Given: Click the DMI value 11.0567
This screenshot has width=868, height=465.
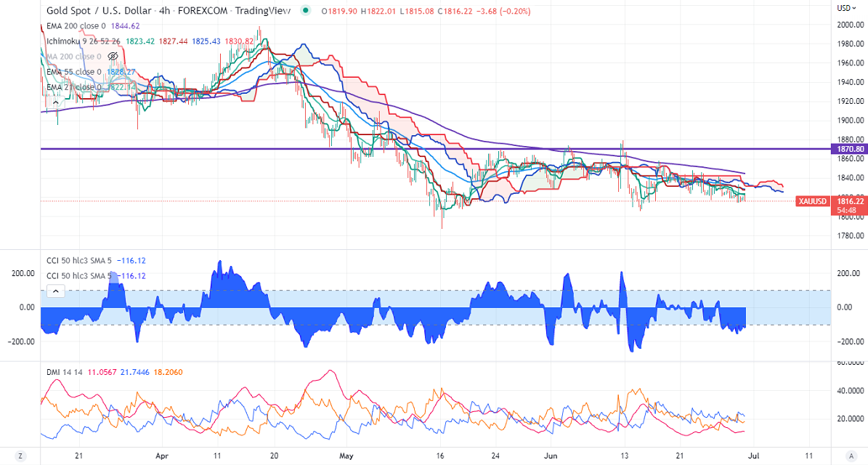Looking at the screenshot, I should (101, 372).
